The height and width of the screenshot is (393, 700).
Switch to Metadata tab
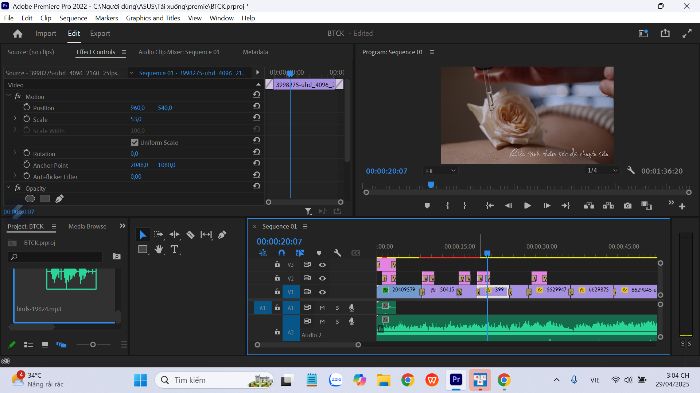point(255,52)
